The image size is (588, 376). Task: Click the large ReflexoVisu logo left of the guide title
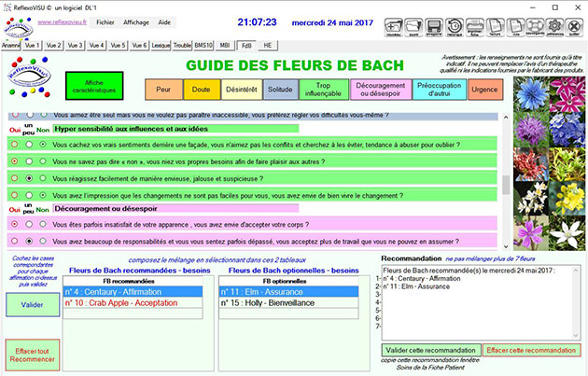pos(29,77)
